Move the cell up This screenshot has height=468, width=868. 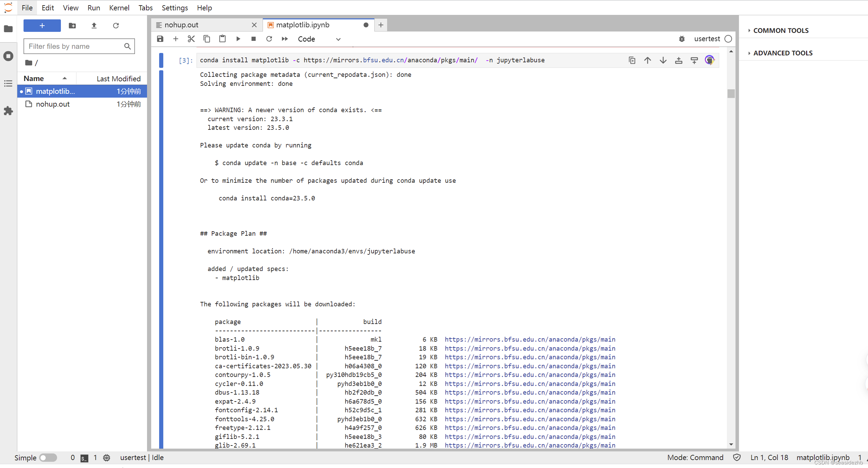648,60
